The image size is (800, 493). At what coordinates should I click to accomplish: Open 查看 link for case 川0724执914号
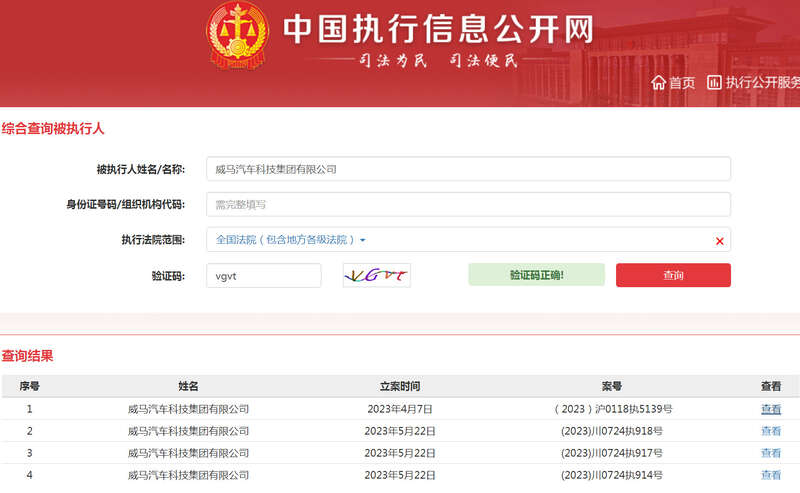point(770,475)
